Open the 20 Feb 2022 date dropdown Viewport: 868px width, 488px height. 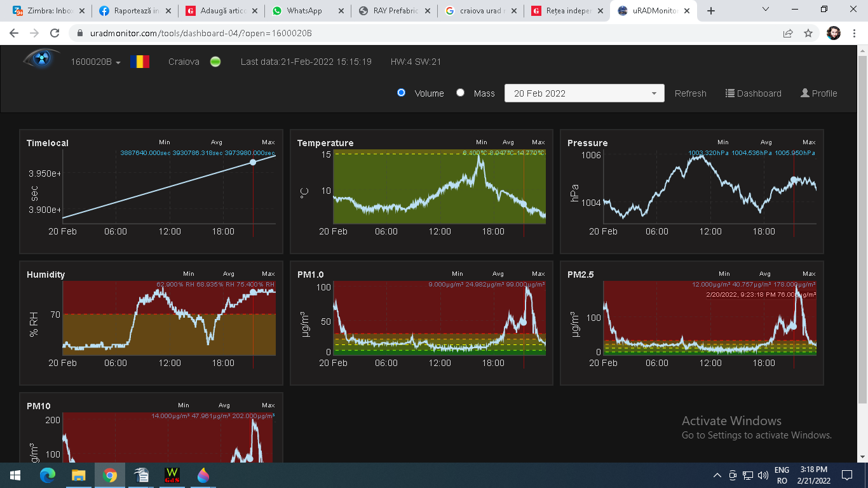coord(585,93)
